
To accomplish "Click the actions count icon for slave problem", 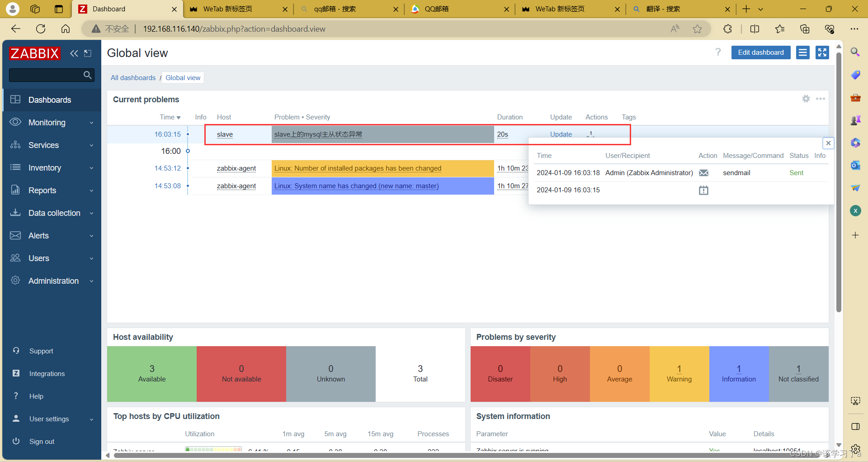I will tap(590, 134).
